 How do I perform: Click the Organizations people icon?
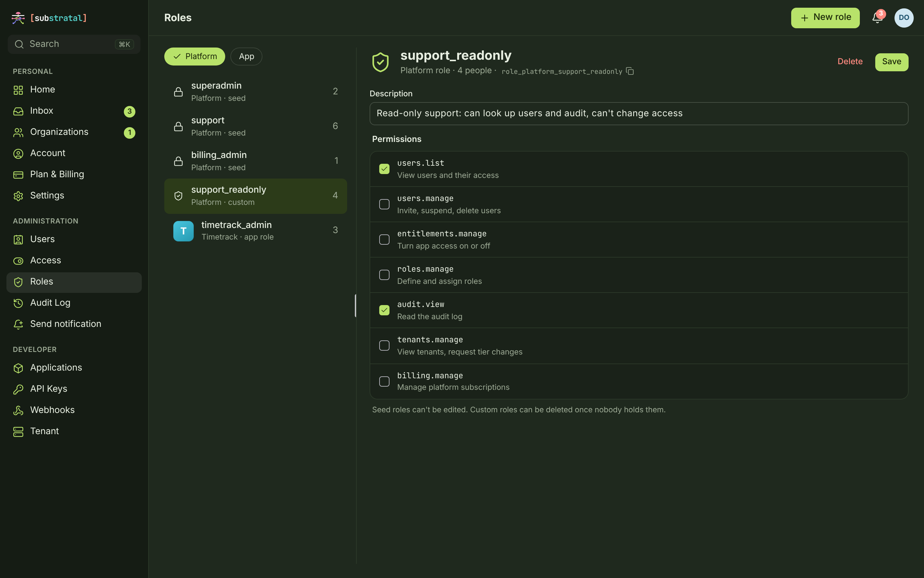[x=18, y=133]
